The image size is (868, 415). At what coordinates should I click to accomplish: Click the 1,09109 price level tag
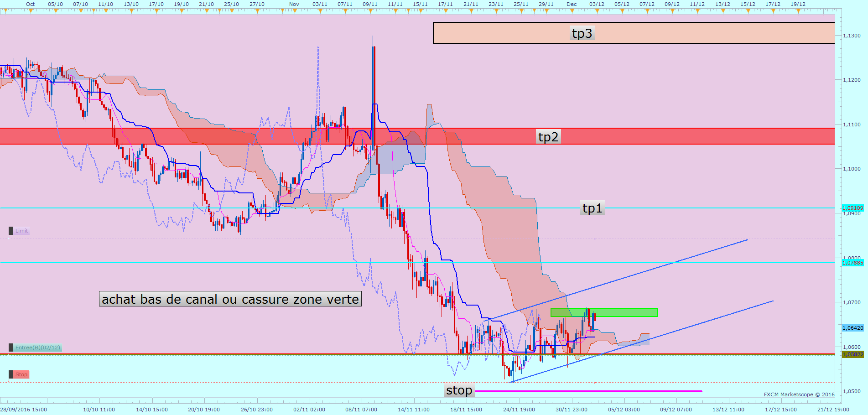pos(852,208)
